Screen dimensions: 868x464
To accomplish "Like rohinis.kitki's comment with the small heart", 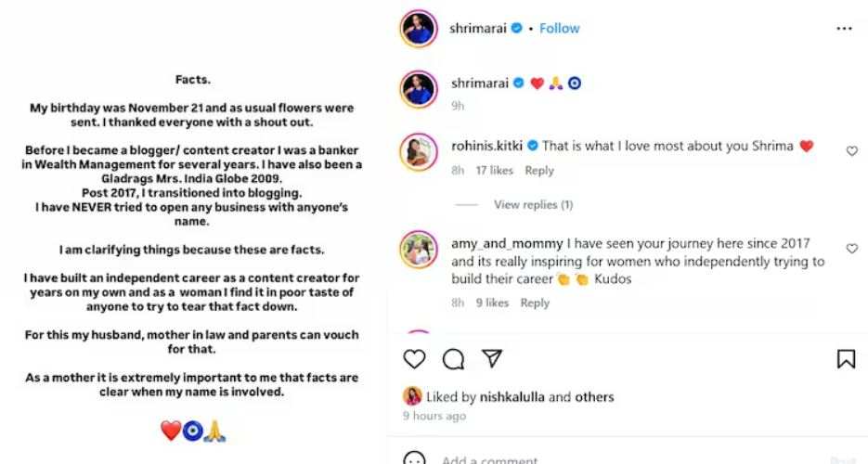I will tap(852, 151).
